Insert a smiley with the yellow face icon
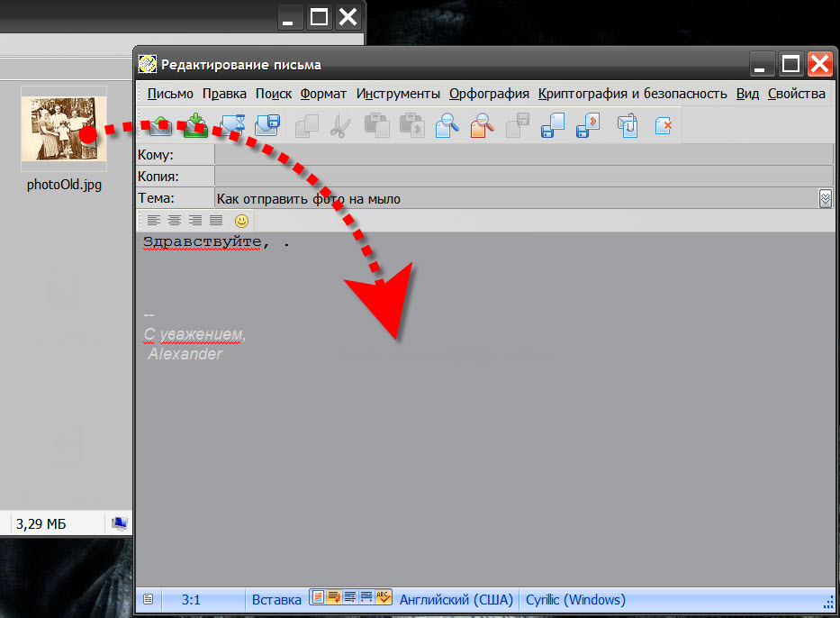 pyautogui.click(x=241, y=221)
